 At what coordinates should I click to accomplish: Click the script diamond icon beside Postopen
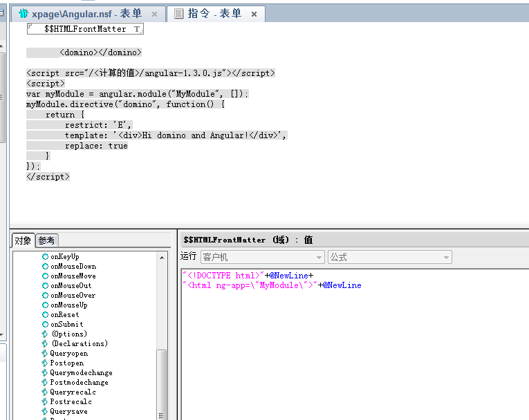click(x=45, y=363)
